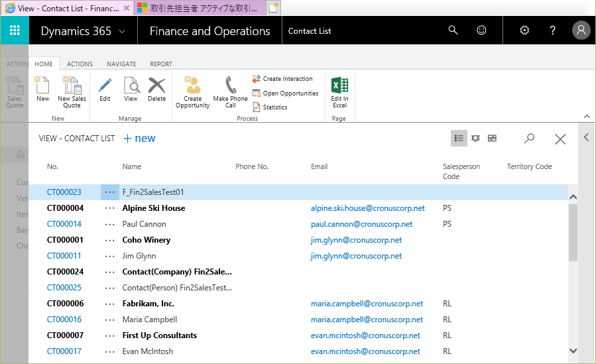Click Statistics in the ribbon
Viewport: 596px width, 364px height.
(269, 107)
